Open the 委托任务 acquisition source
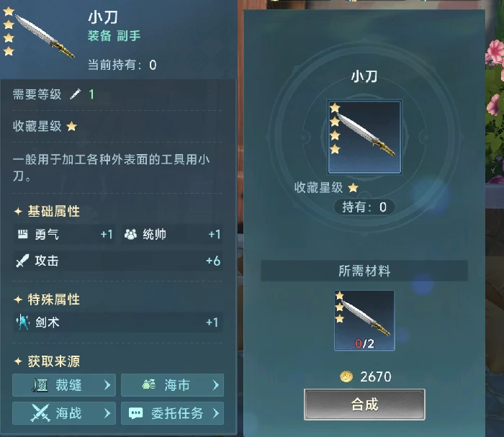 tap(172, 413)
